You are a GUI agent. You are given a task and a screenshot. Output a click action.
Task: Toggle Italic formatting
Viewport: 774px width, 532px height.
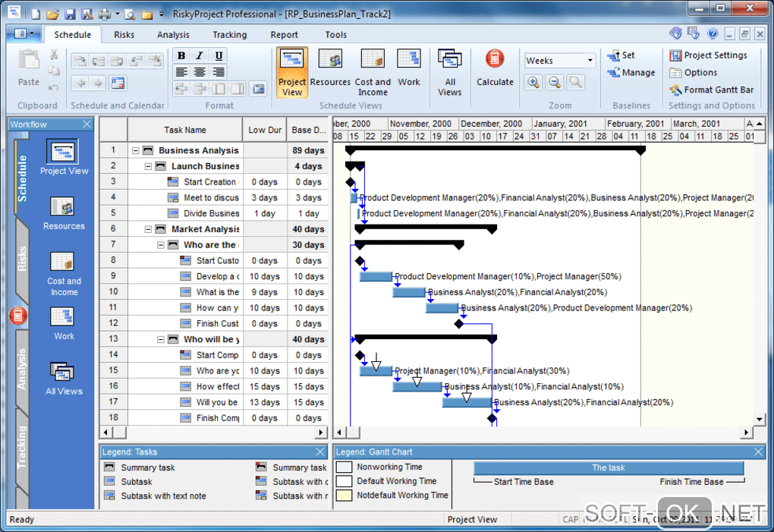coord(200,55)
